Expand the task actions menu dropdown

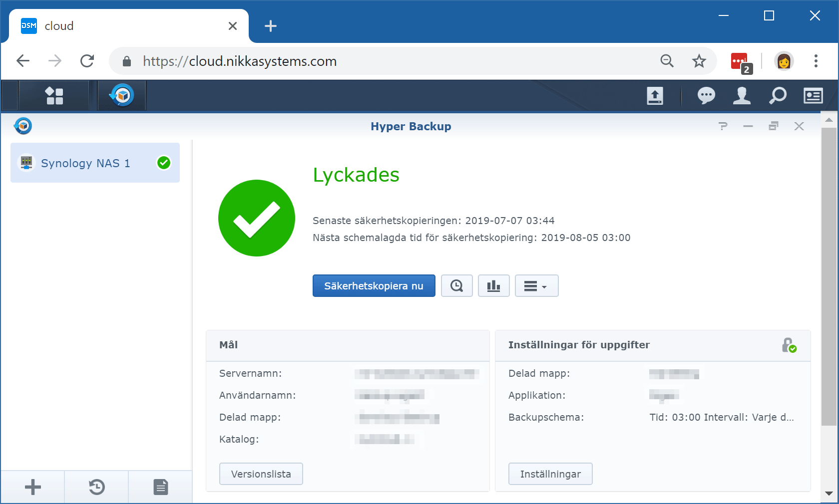pos(536,286)
